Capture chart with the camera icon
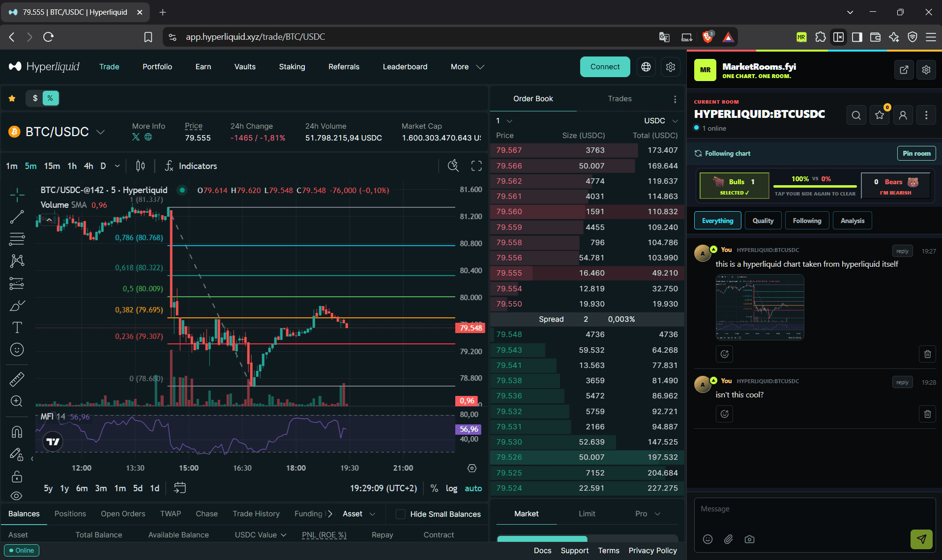942x560 pixels. [749, 539]
